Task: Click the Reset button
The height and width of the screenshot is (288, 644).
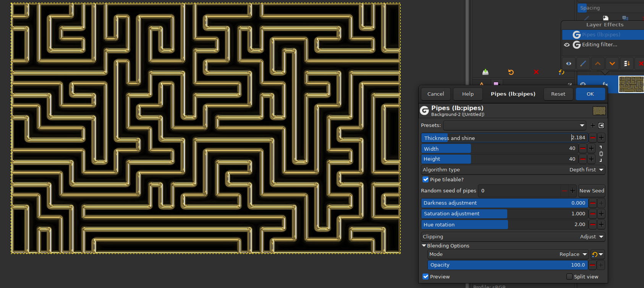Action: click(558, 94)
